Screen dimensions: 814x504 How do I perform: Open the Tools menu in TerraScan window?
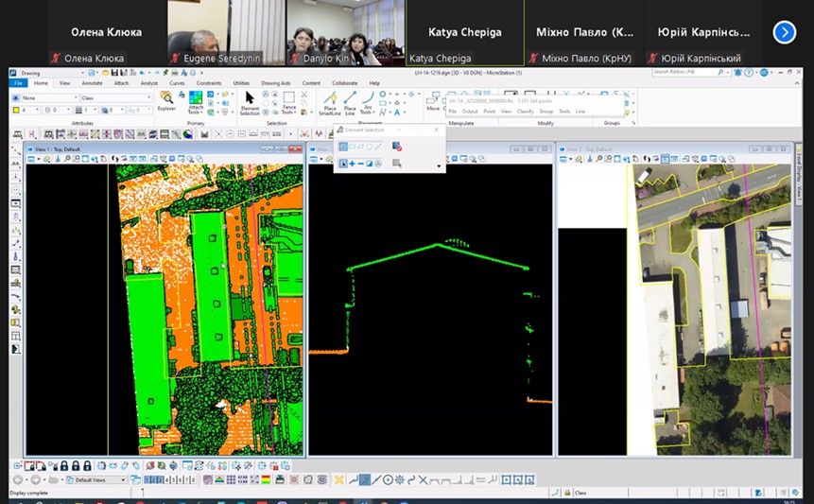pos(564,111)
